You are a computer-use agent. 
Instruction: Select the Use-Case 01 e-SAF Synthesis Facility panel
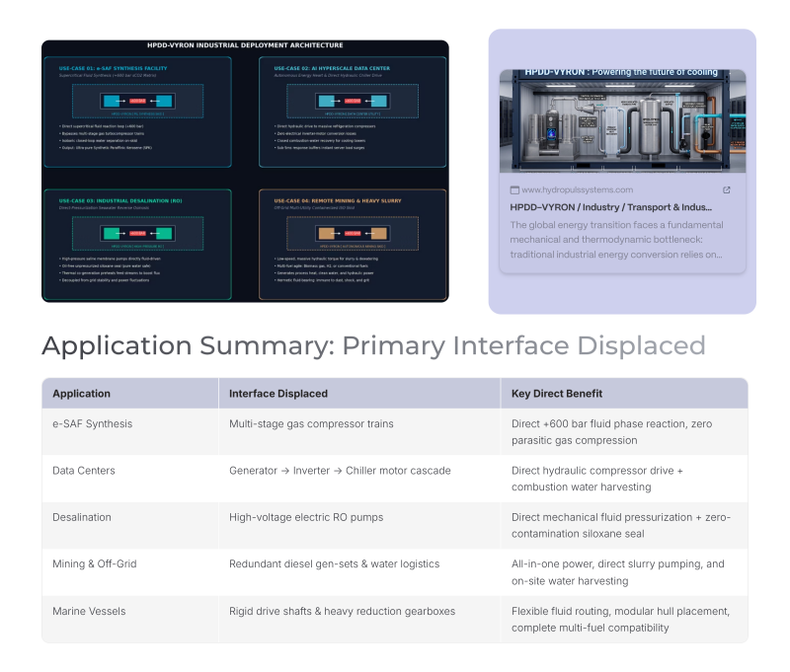pos(137,112)
